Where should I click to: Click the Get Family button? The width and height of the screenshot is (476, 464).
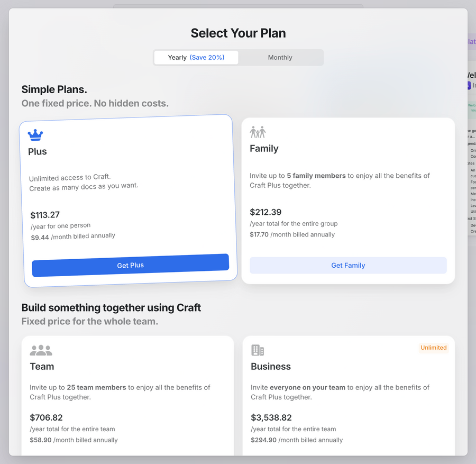tap(348, 265)
